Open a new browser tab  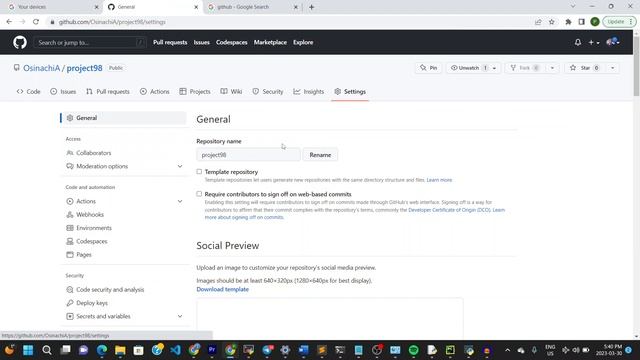[x=311, y=7]
